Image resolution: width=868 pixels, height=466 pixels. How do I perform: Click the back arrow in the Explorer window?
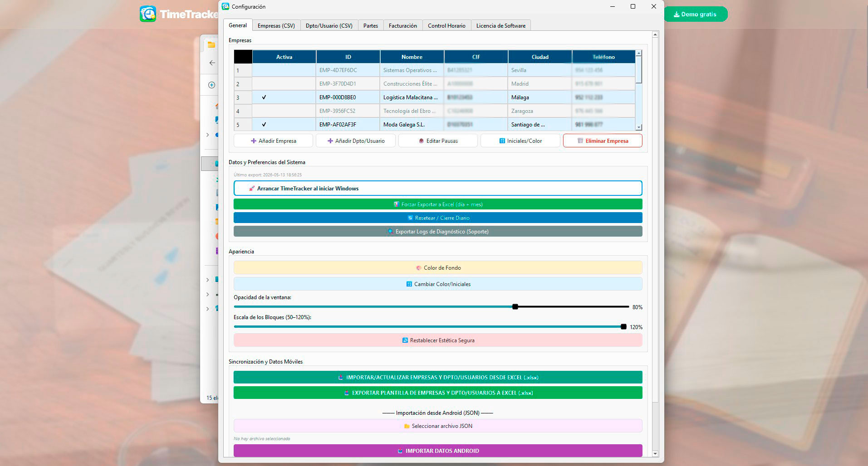pyautogui.click(x=212, y=63)
